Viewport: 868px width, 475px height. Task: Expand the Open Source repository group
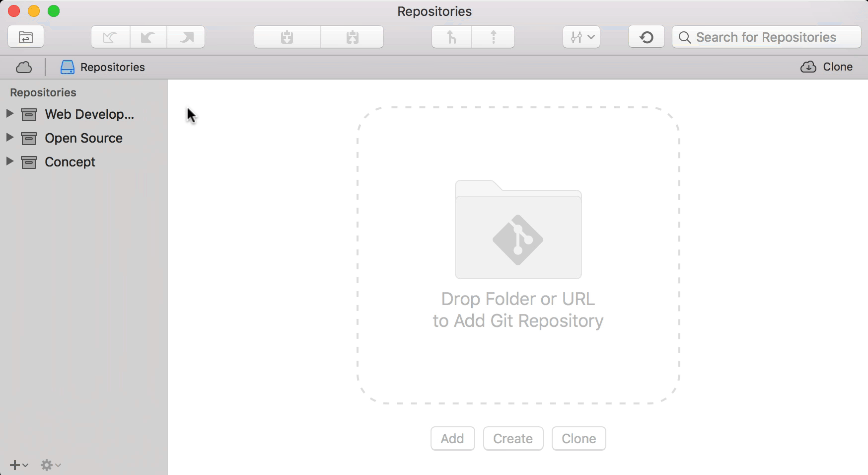click(x=10, y=138)
